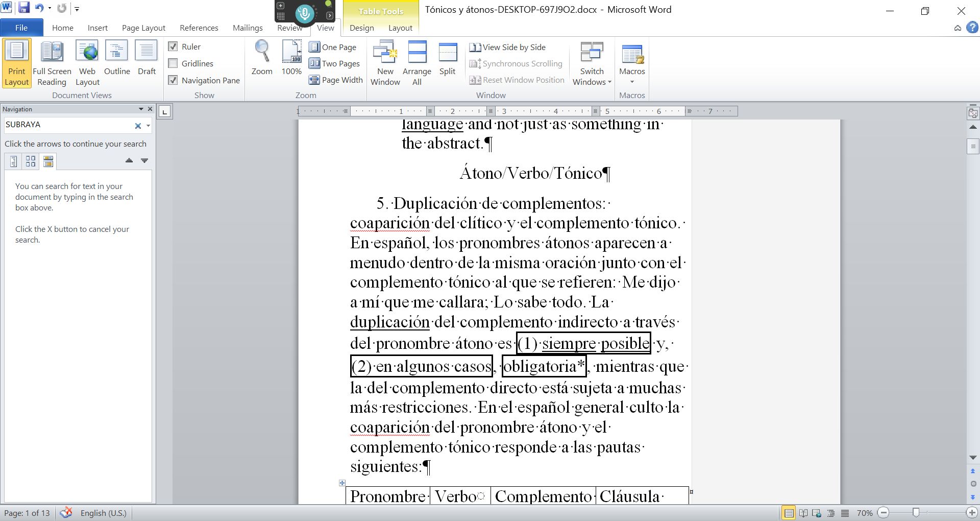Jump to the next search result arrow
The image size is (980, 521).
[x=144, y=160]
